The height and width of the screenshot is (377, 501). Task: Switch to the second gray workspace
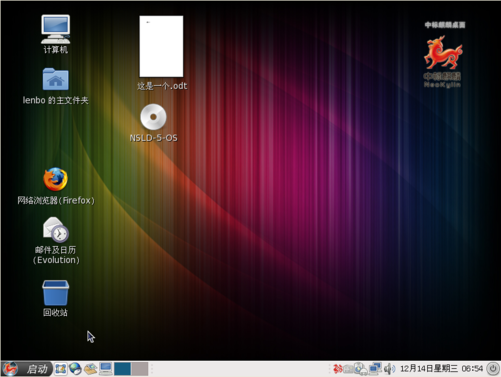click(x=140, y=369)
